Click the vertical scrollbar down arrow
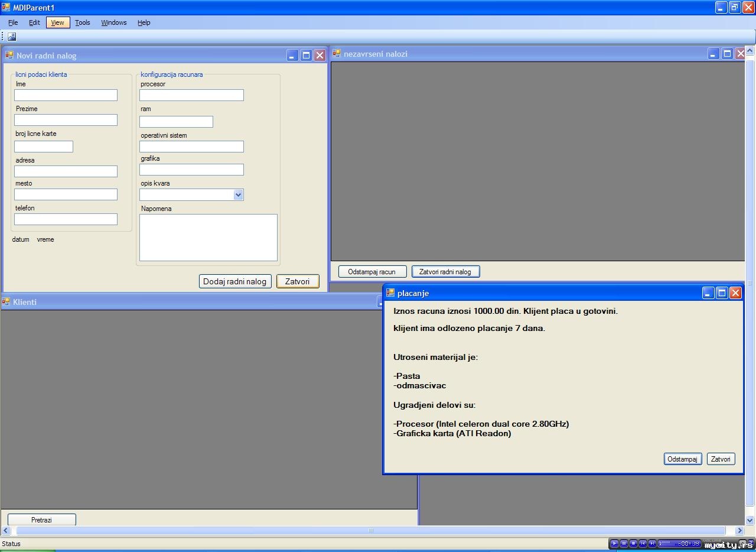 coord(750,521)
